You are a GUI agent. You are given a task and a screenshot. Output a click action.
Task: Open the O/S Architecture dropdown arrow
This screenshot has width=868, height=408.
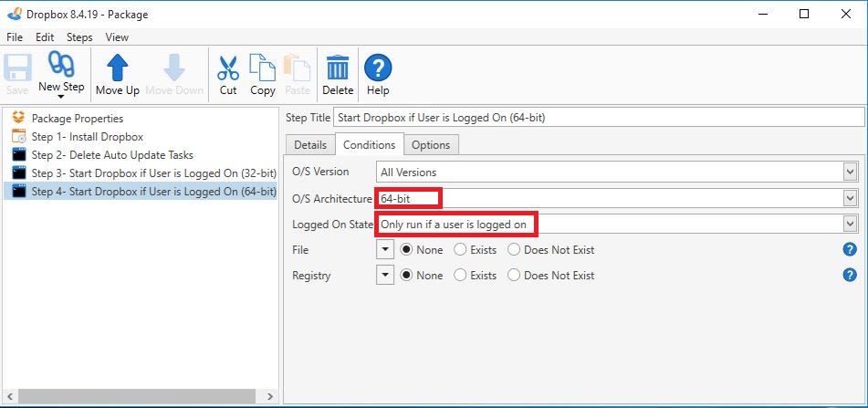pos(851,198)
